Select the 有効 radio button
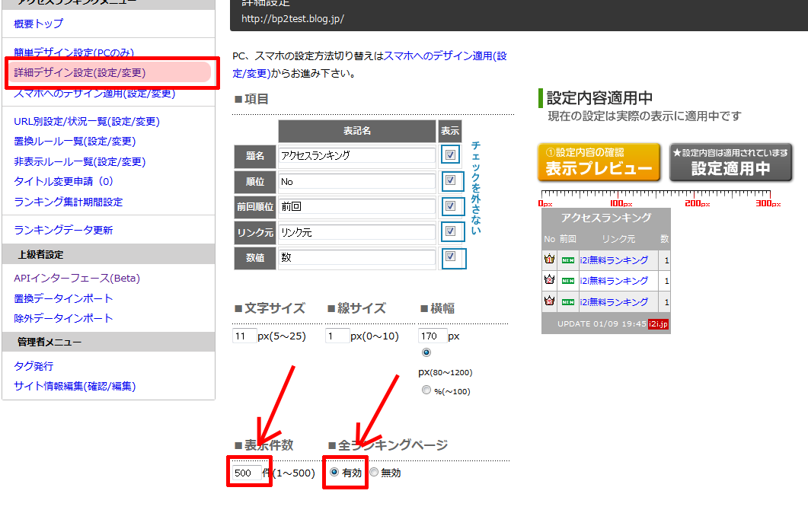 point(334,472)
